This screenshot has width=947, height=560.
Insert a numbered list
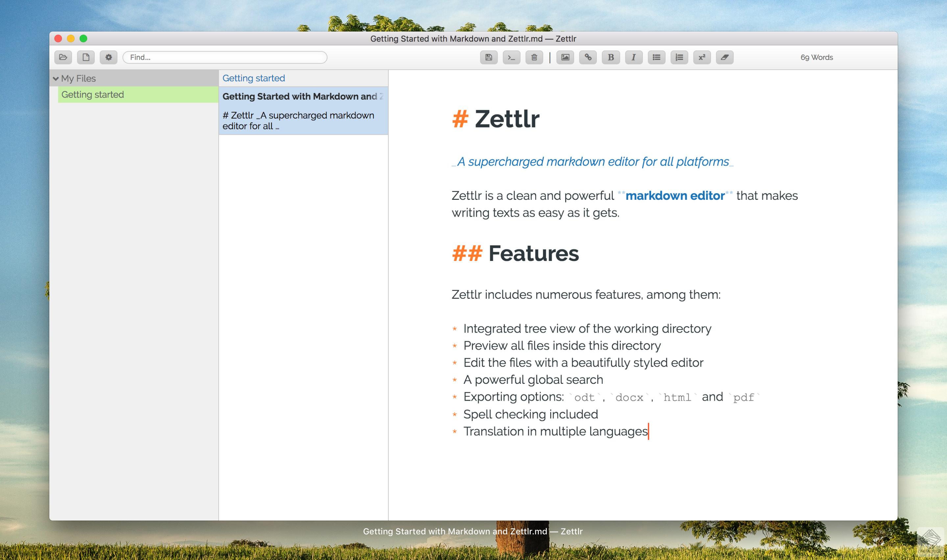[x=679, y=58]
